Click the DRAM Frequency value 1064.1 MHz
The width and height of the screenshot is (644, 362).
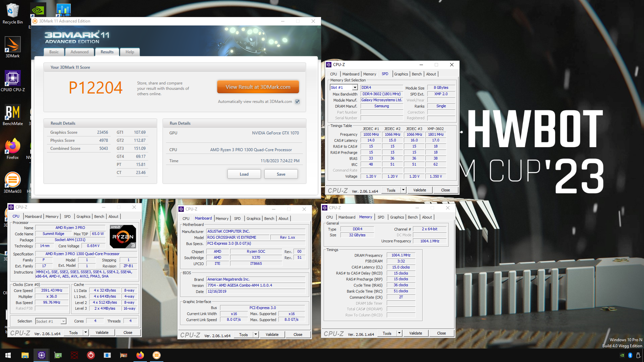click(x=401, y=255)
